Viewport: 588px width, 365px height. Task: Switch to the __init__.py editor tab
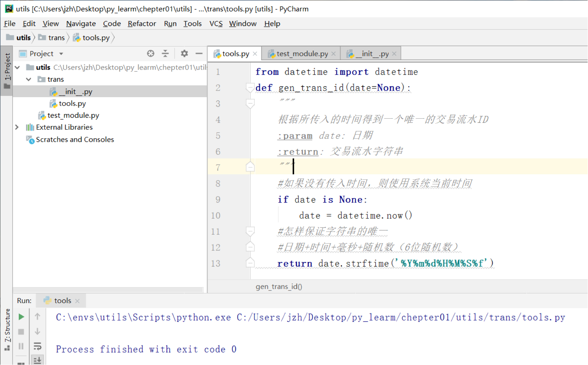coord(371,54)
